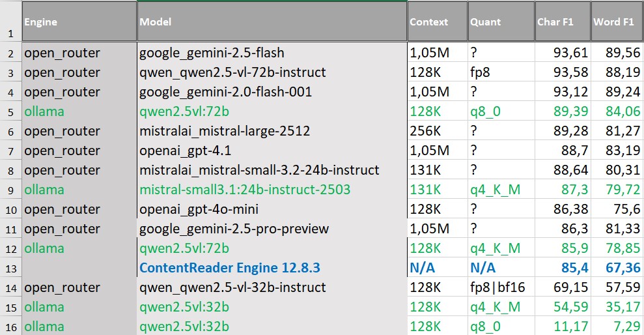
Task: Click the google_gemini-2.5-flash model cell
Action: pos(212,53)
